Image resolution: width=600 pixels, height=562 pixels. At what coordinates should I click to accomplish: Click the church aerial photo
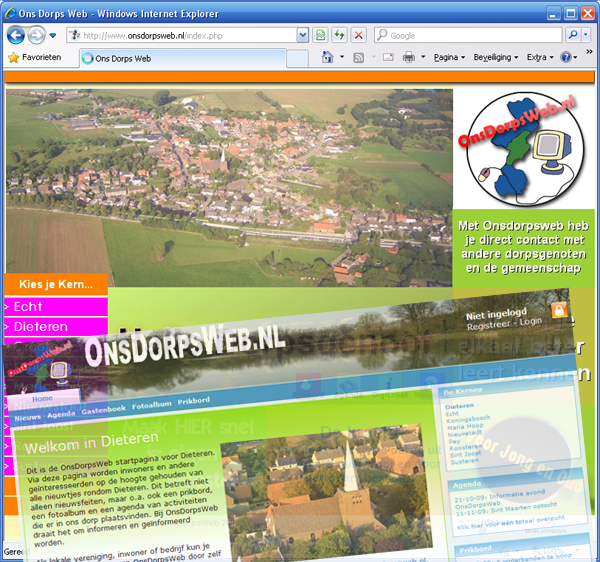pyautogui.click(x=326, y=494)
